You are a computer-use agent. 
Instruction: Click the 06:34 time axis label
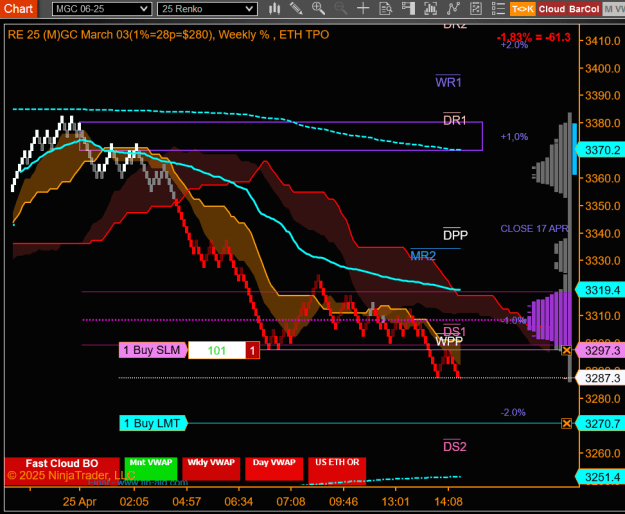tap(238, 501)
